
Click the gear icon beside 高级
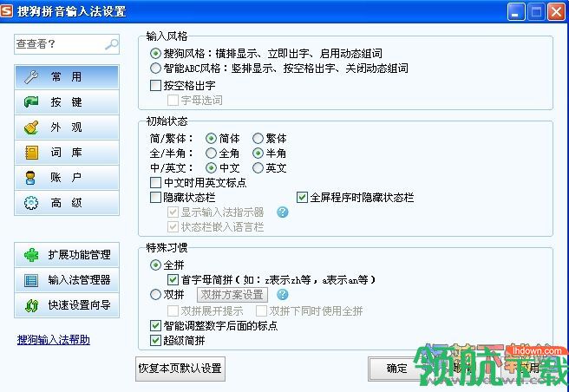click(x=31, y=203)
